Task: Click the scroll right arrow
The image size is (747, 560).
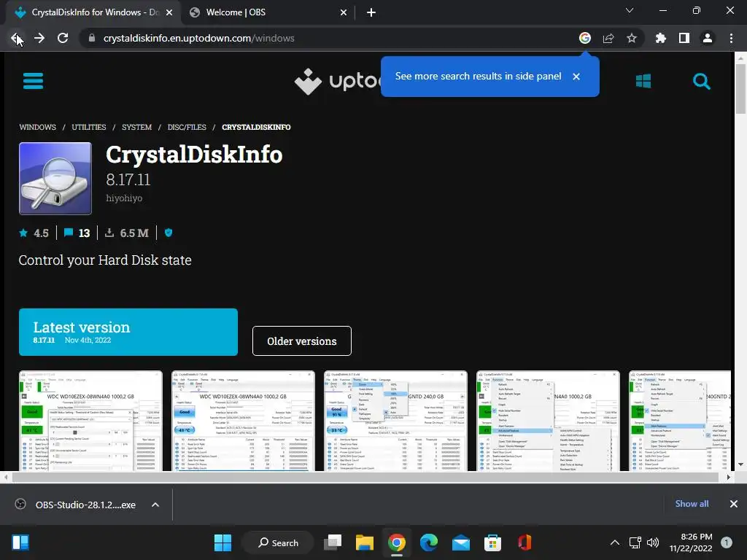Action: click(x=728, y=477)
